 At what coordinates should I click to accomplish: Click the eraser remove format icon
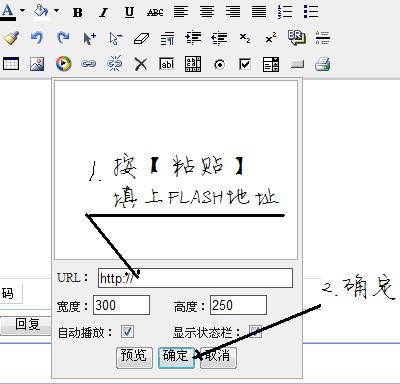[141, 38]
